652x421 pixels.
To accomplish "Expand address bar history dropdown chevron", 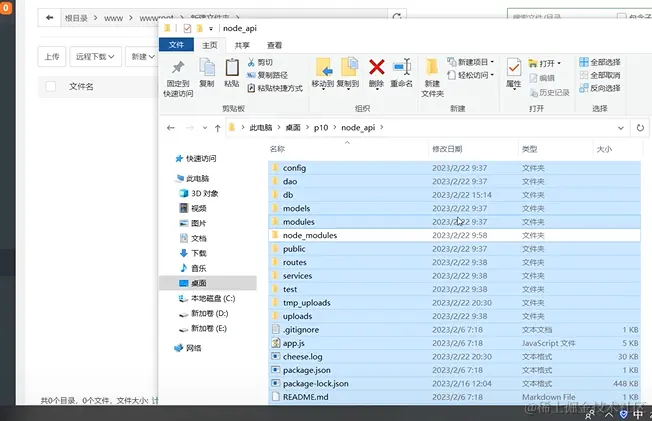I will tap(621, 128).
